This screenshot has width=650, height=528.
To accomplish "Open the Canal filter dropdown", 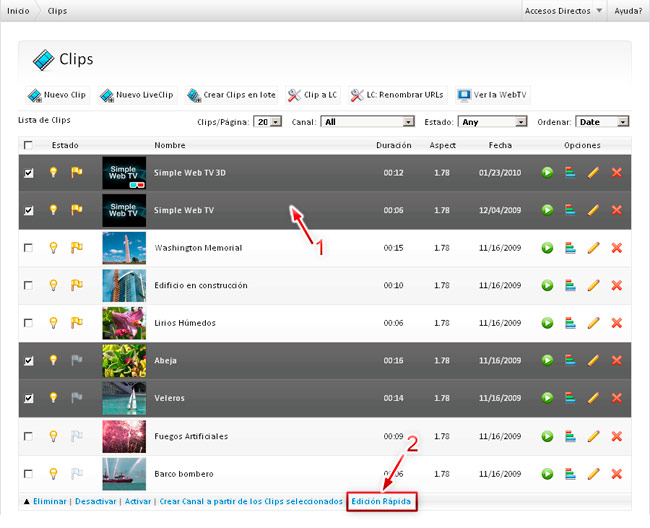I will (x=367, y=122).
